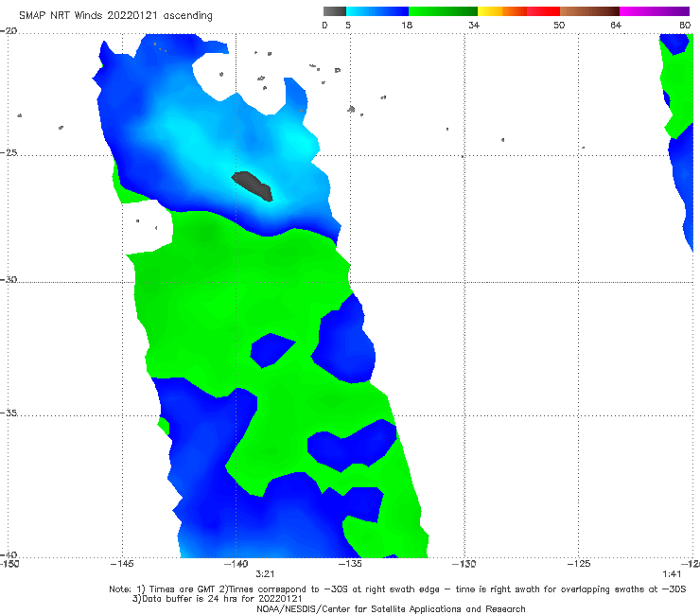
Task: Click the NOAA/NESDIS credit line
Action: 391,608
